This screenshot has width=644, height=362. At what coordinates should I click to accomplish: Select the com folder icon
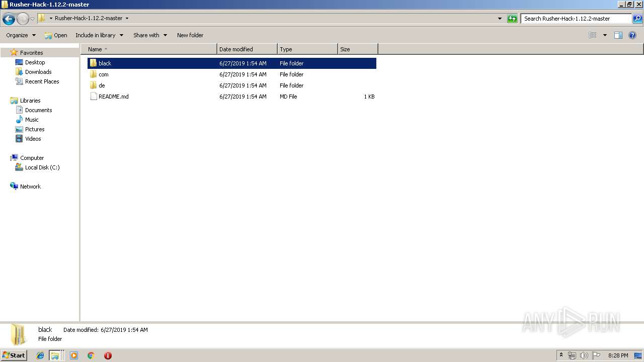click(93, 74)
